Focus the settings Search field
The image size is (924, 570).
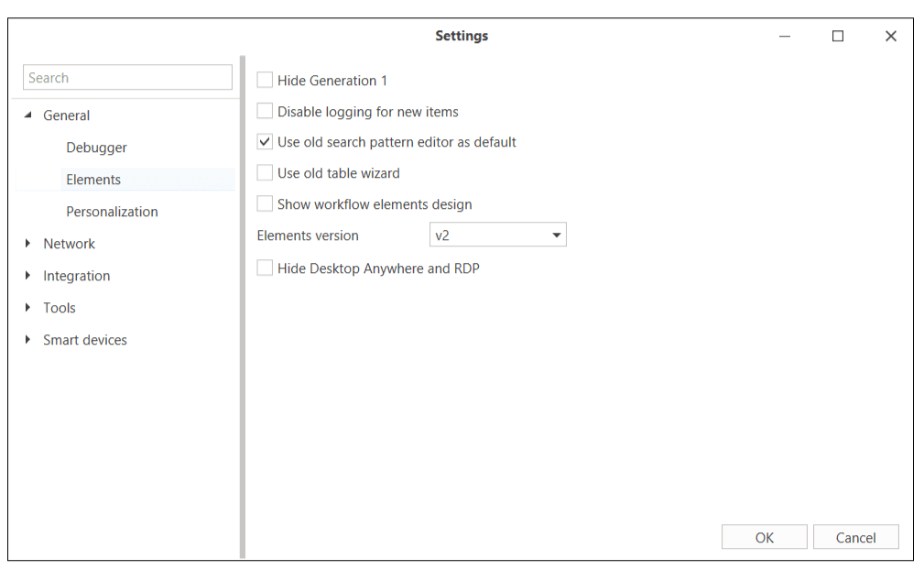[x=127, y=78]
